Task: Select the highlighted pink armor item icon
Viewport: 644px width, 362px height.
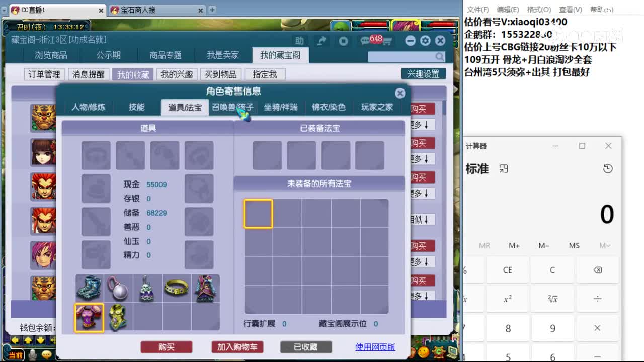Action: tap(89, 317)
